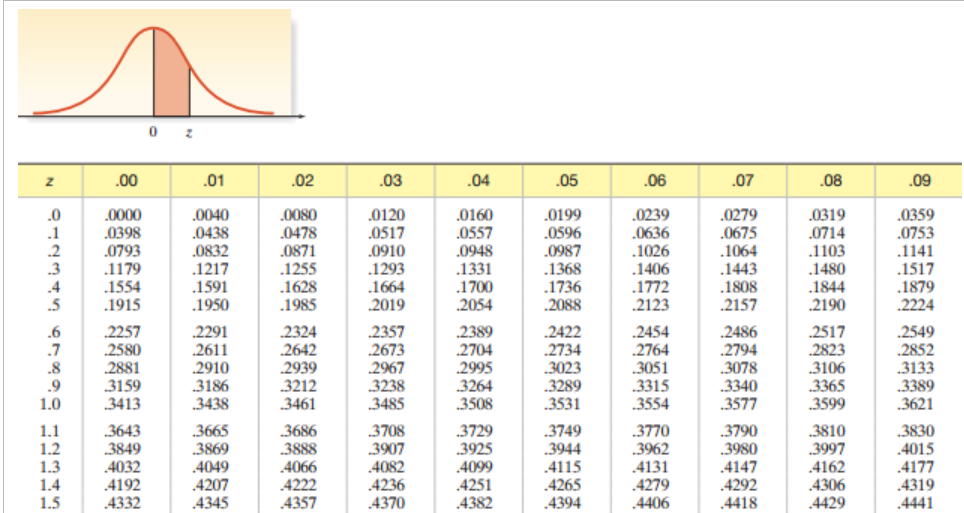Select the .09 column header

[920, 181]
